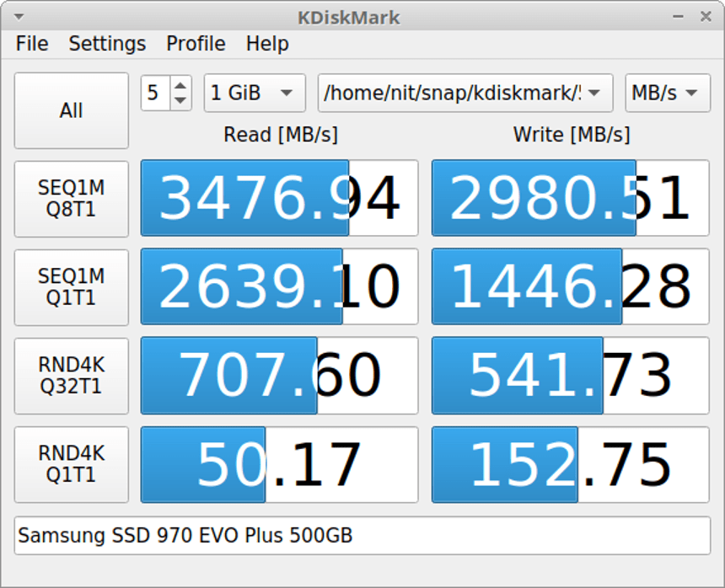725x588 pixels.
Task: Start the SEQ1M Q8T1 benchmark
Action: (x=71, y=198)
